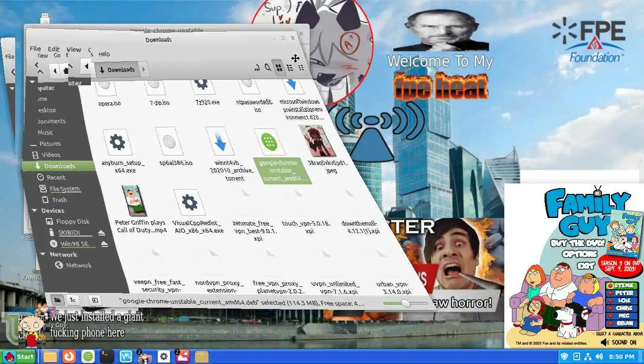The width and height of the screenshot is (644, 364).
Task: Select the urban_vpn-3.14.0.xpi file
Action: (x=394, y=288)
